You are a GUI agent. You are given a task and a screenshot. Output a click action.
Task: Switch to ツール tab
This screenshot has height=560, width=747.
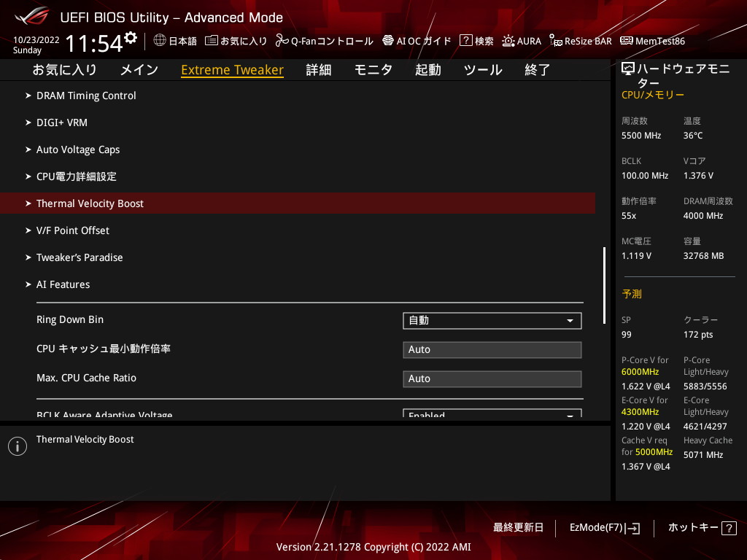click(483, 70)
